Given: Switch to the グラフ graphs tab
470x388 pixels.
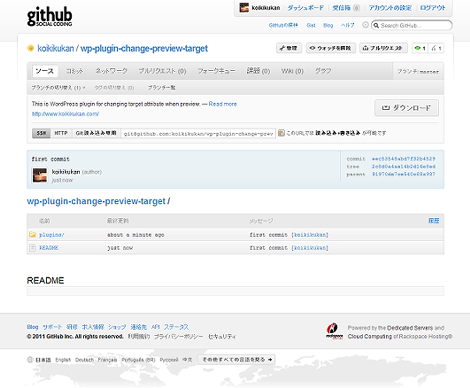Looking at the screenshot, I should click(323, 71).
